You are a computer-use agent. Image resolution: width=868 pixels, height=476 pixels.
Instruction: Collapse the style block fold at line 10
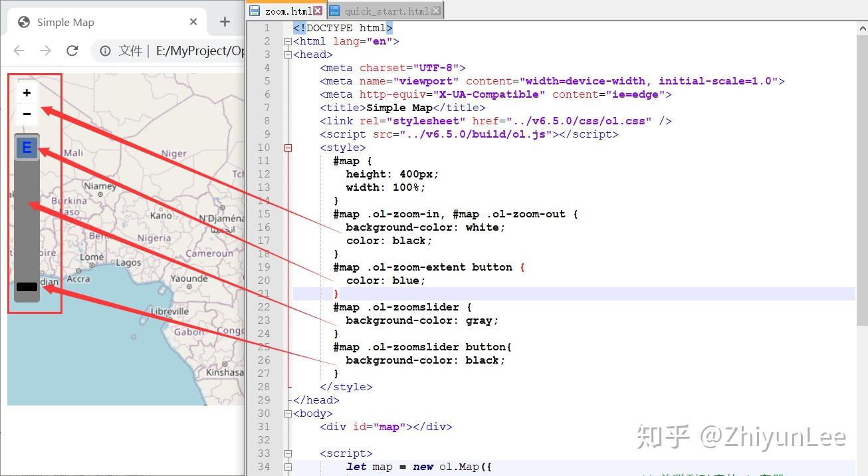pos(286,147)
